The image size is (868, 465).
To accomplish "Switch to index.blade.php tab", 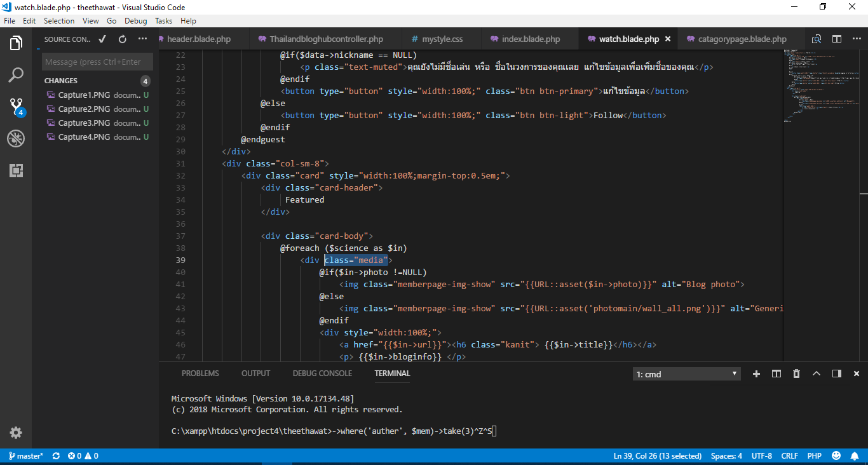I will (531, 39).
